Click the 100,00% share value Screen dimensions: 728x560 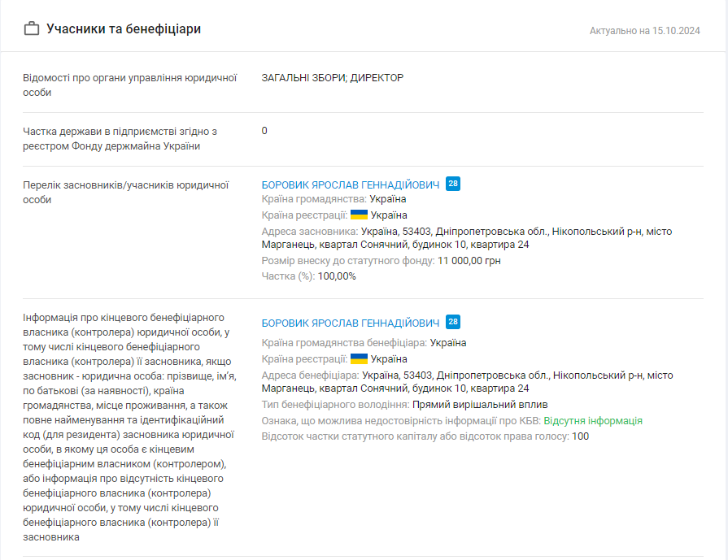coord(337,276)
